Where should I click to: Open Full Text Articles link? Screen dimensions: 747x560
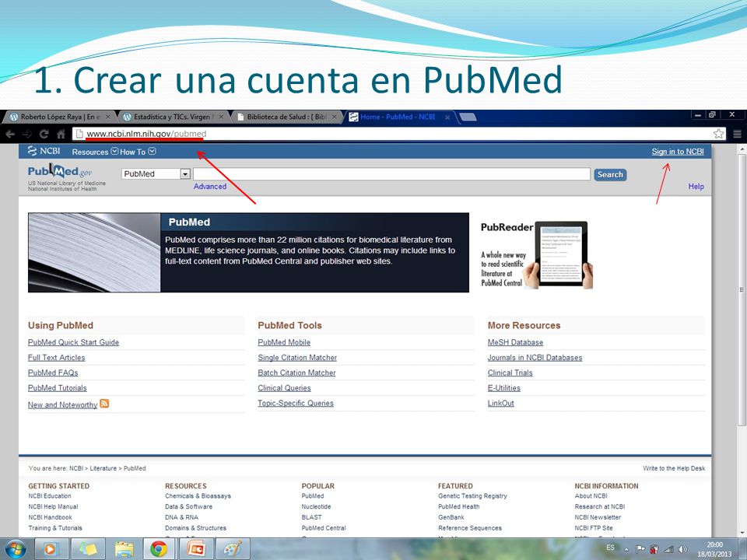(56, 358)
